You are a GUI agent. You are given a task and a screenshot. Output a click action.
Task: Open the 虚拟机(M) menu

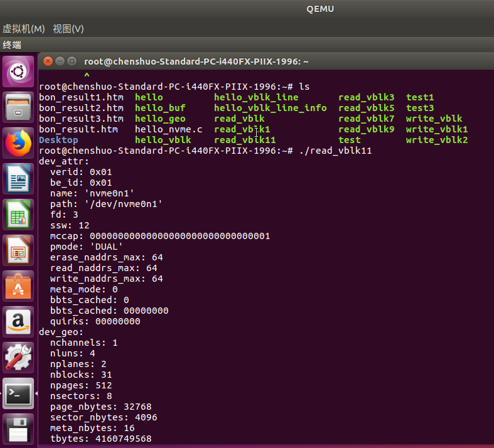pyautogui.click(x=24, y=29)
